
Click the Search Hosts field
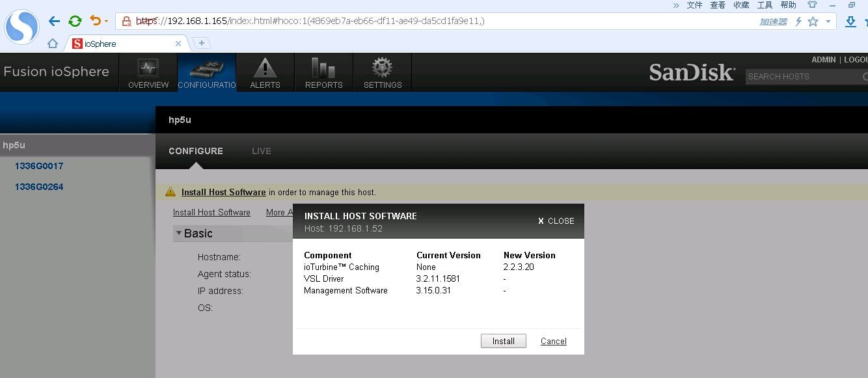point(807,77)
